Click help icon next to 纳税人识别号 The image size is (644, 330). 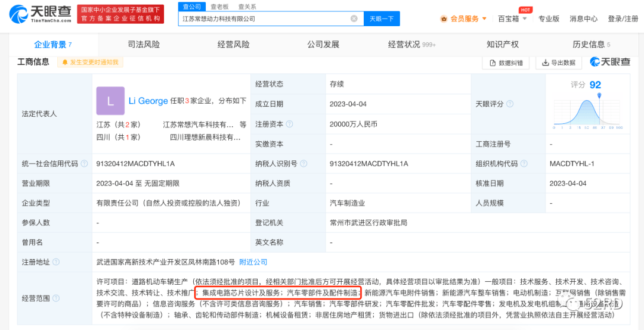(x=304, y=164)
